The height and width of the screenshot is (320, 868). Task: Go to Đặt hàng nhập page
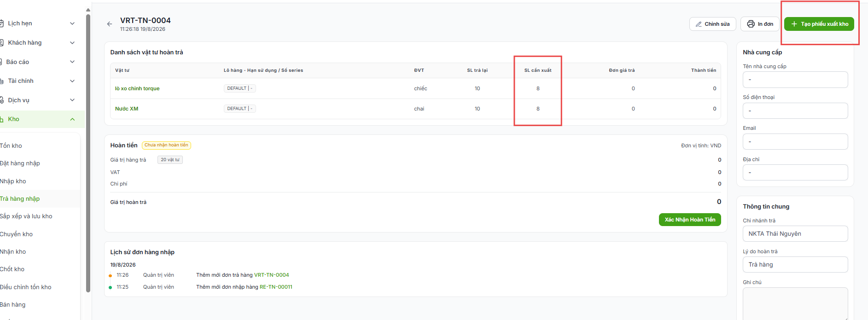point(20,163)
